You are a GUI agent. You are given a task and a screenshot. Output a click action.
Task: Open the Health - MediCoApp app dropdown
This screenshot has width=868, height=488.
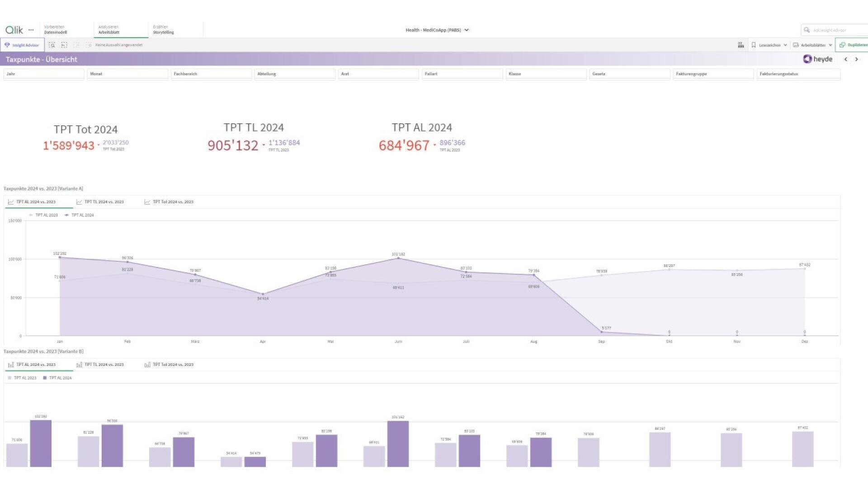[437, 30]
